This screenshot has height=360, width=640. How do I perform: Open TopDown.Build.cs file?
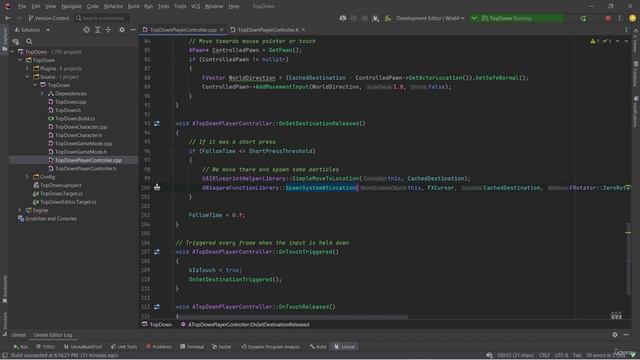pyautogui.click(x=75, y=118)
